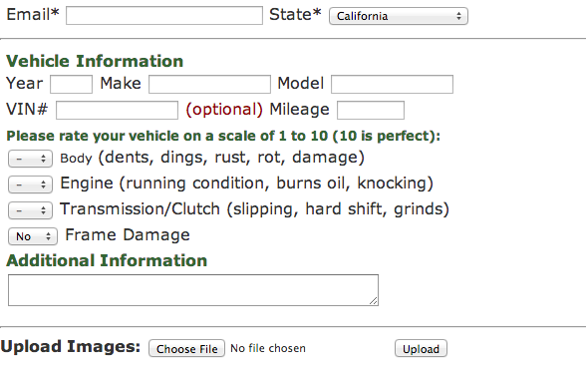Click the Body dropdown arrow indicator
The height and width of the screenshot is (367, 588).
44,159
